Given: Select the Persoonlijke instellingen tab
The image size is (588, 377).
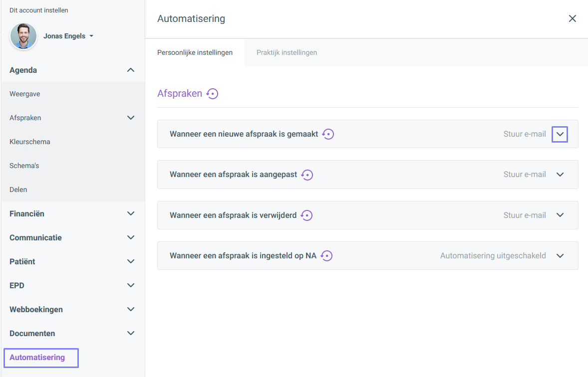Looking at the screenshot, I should tap(195, 52).
